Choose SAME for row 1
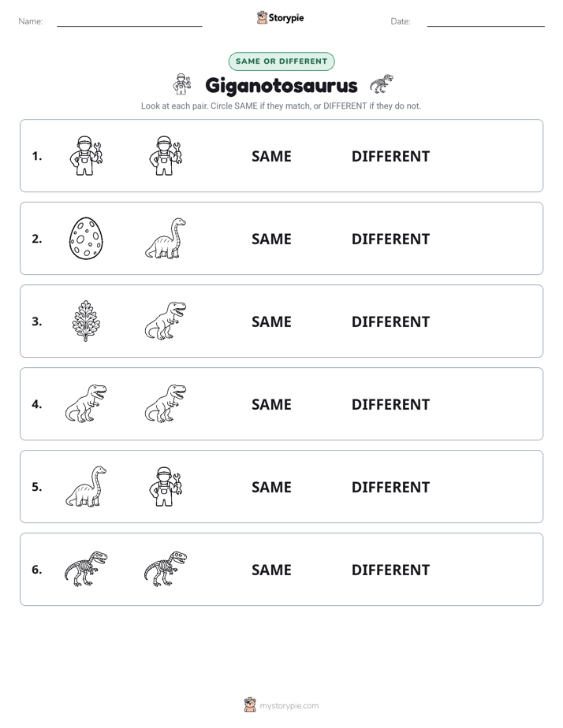This screenshot has width=563, height=728. coord(271,157)
